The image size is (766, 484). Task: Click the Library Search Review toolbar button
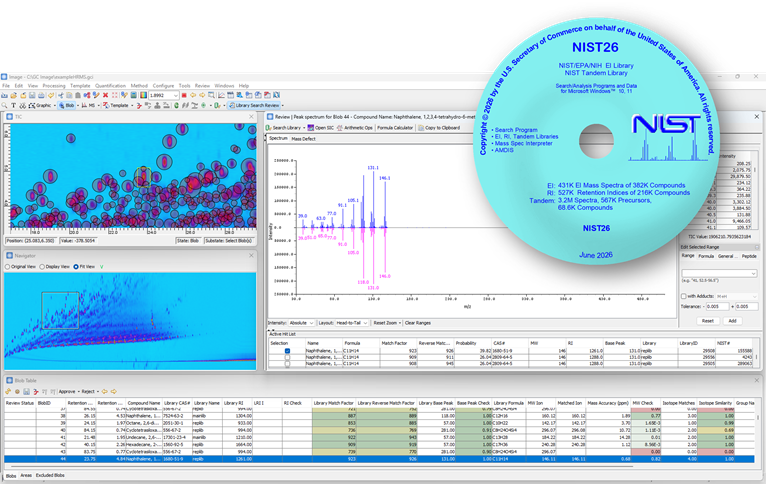(254, 105)
